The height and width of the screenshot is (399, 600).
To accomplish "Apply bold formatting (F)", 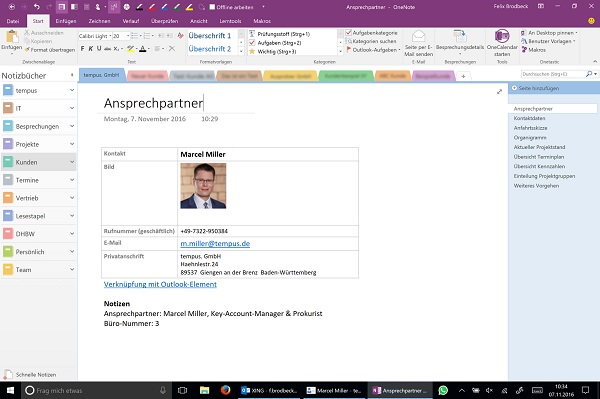I will [x=82, y=49].
